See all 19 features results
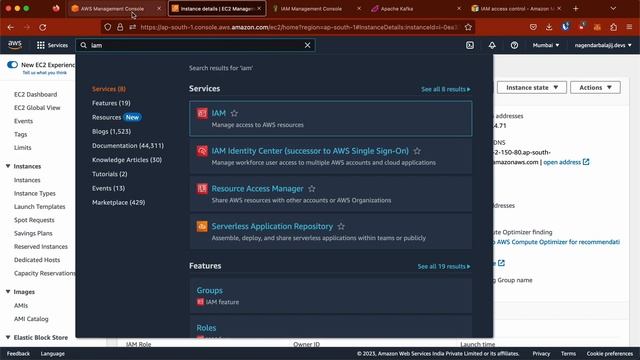Viewport: 640px width, 360px height. (x=444, y=266)
